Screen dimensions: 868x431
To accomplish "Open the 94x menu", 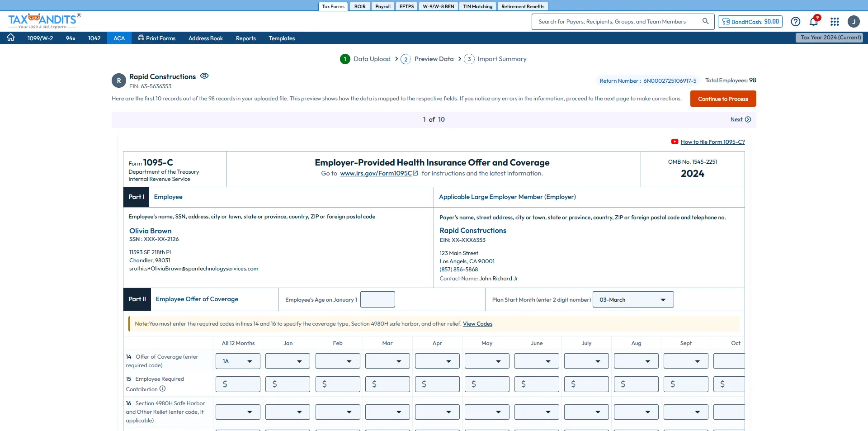I will (x=71, y=38).
